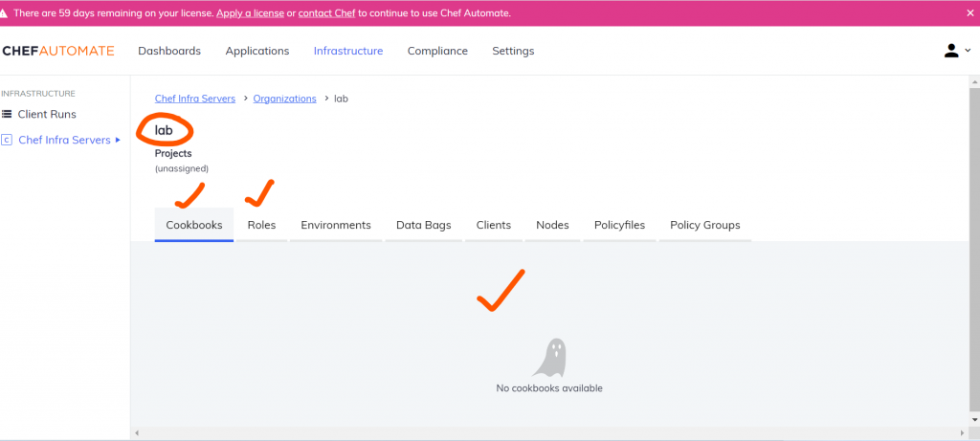This screenshot has width=980, height=441.
Task: Click the ghost icon for empty cookbooks
Action: (x=549, y=358)
